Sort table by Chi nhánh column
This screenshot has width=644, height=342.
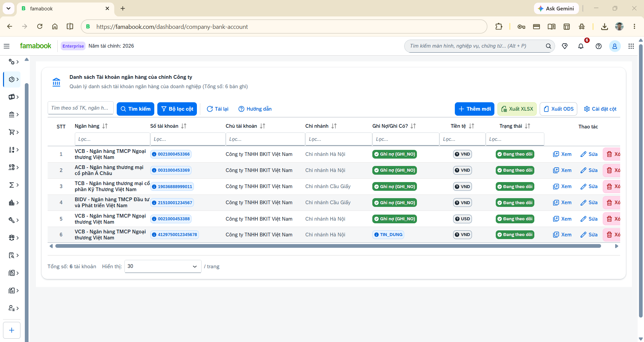[x=334, y=126]
